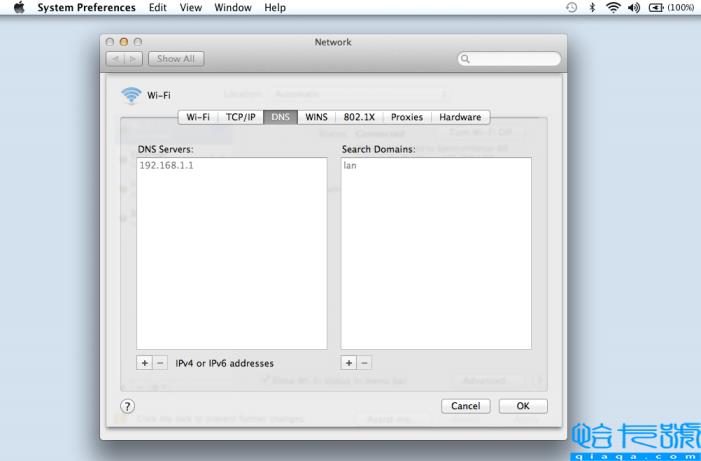Open the Window menu
The width and height of the screenshot is (701, 461).
(233, 8)
